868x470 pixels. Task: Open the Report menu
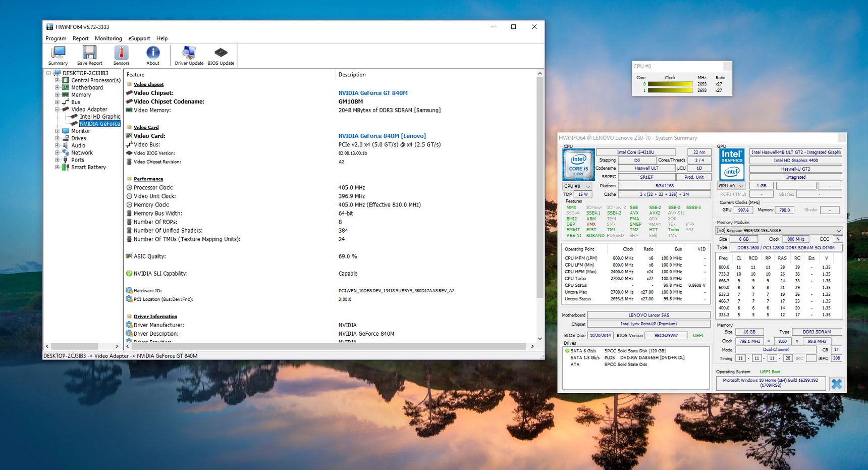tap(80, 38)
